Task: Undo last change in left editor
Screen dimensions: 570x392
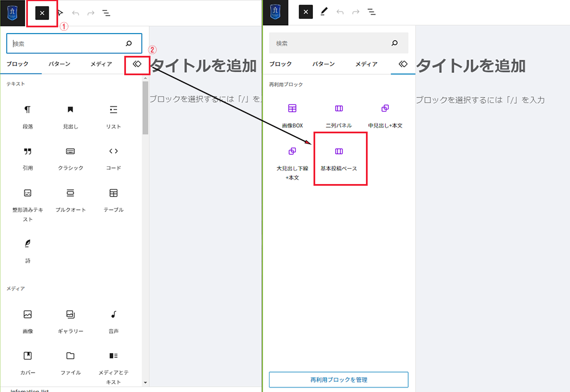Action: [x=76, y=14]
